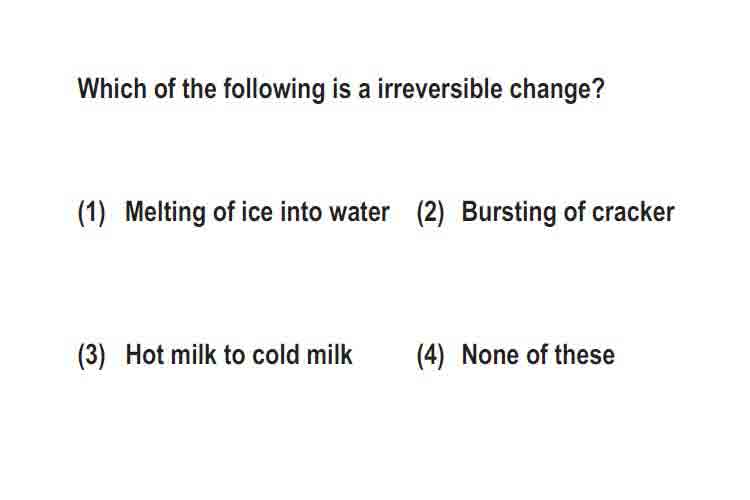Screen dimensions: 750x500
Task: Choose answer 'Bursting of cracker'
Action: (x=568, y=212)
